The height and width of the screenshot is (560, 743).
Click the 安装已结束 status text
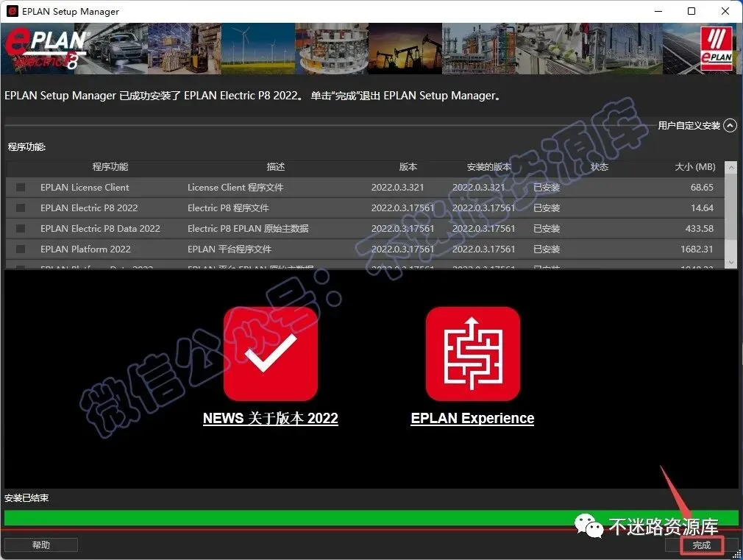tap(26, 498)
